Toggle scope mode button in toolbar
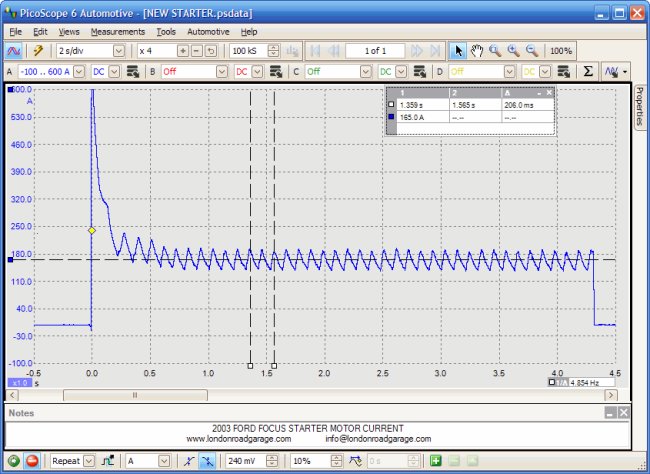Screen dimensions: 650x474 15,50
